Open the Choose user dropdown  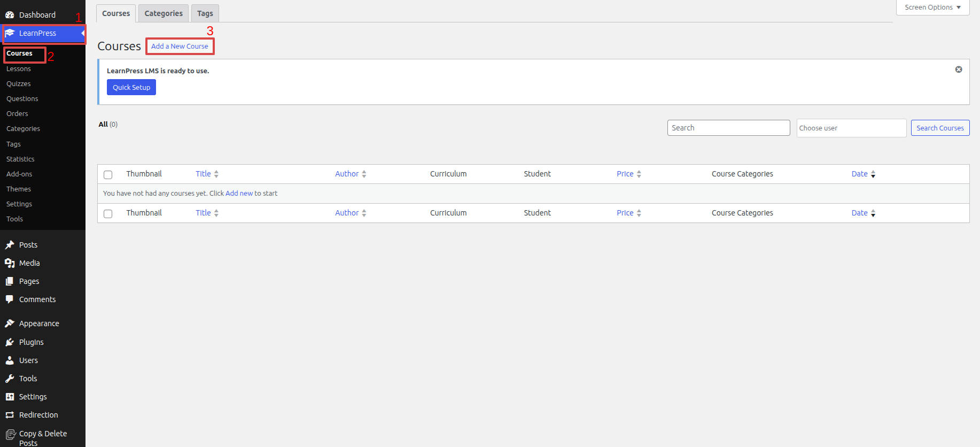click(x=851, y=128)
